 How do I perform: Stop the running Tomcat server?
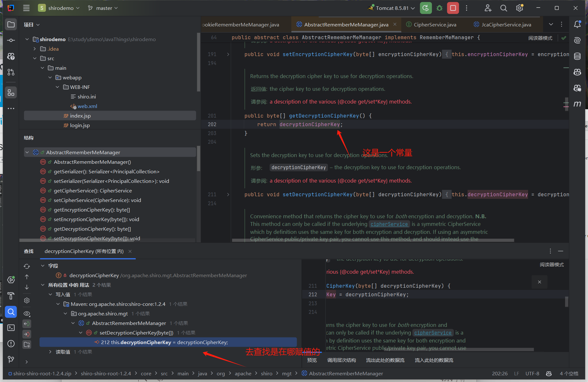click(453, 8)
